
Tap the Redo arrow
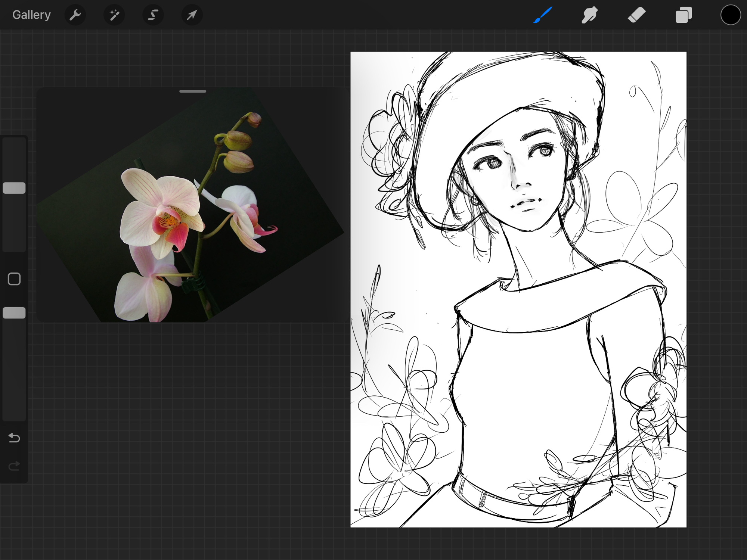pos(14,466)
